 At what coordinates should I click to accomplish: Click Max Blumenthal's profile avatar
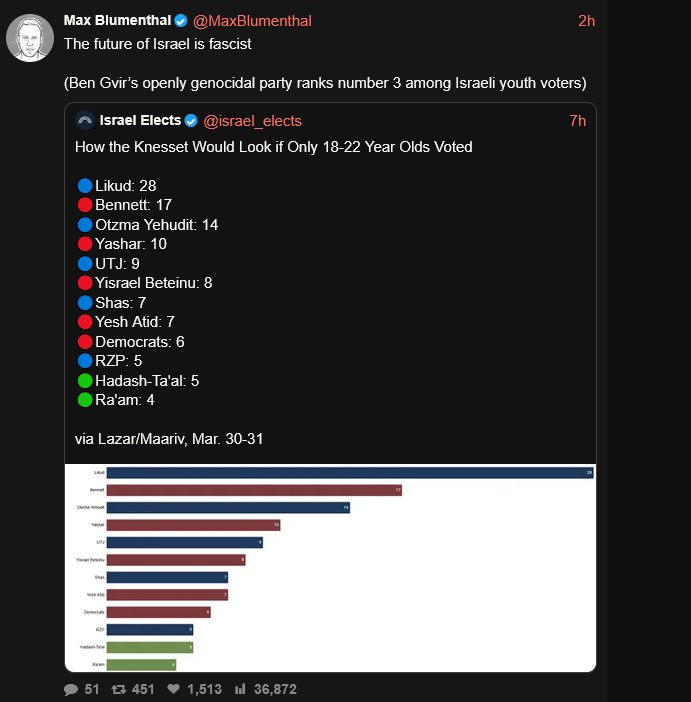click(30, 38)
